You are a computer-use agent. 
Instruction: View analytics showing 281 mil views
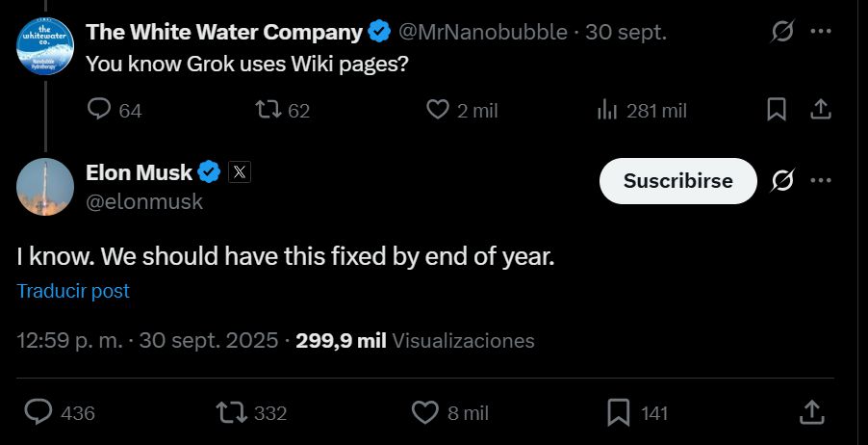(607, 110)
